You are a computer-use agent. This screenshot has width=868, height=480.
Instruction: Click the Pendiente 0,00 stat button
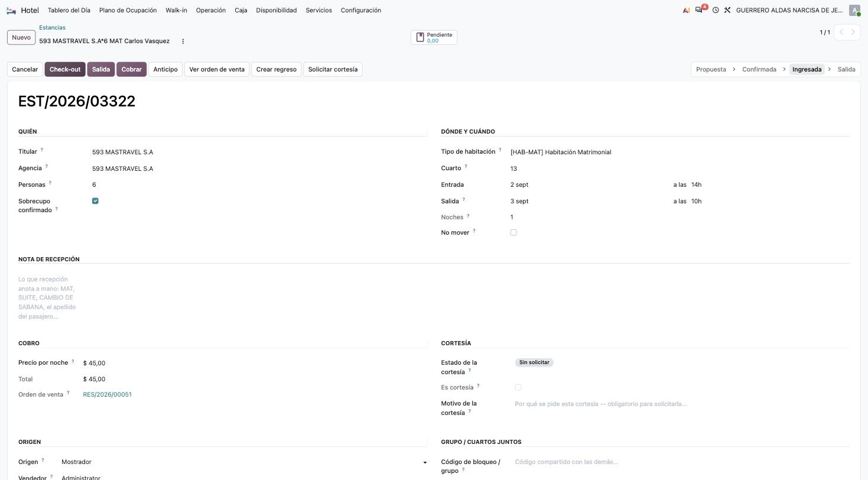[x=434, y=37]
